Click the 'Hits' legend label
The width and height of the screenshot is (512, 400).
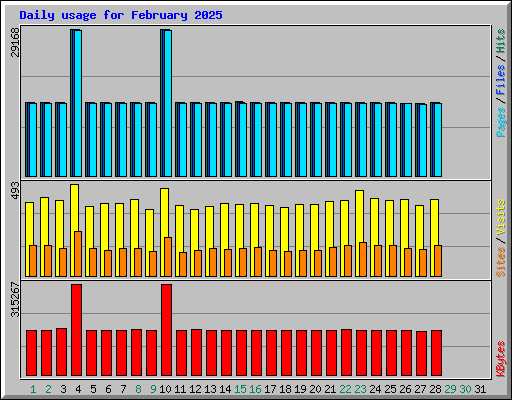click(x=501, y=41)
